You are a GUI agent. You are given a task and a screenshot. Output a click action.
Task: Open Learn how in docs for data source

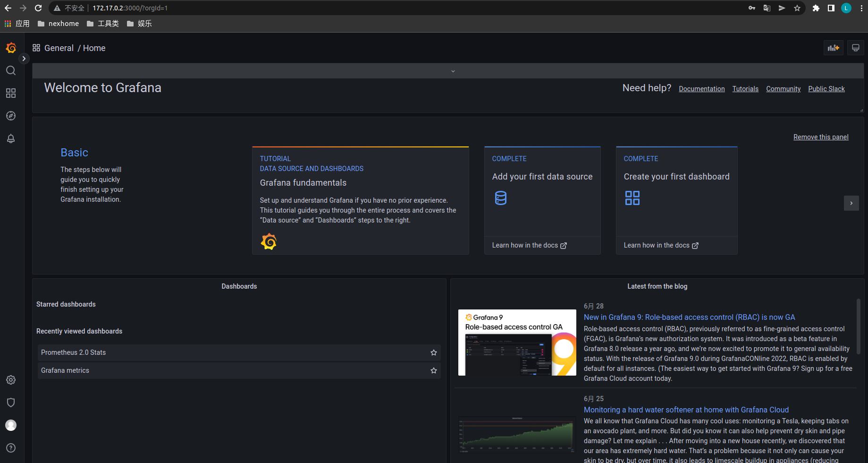(530, 245)
